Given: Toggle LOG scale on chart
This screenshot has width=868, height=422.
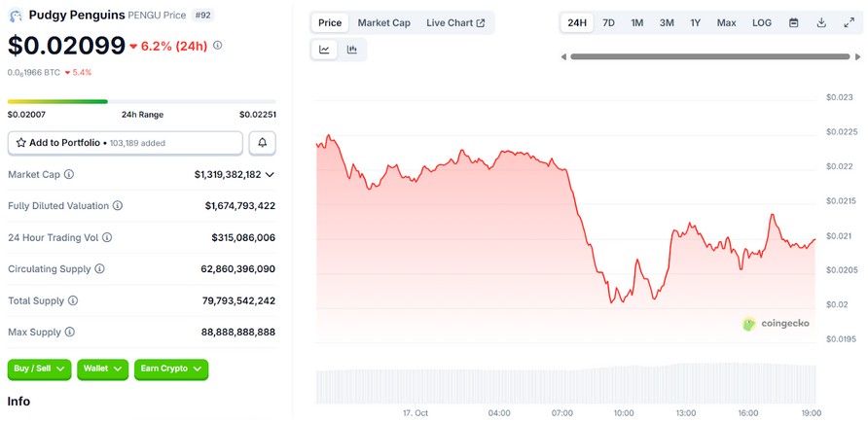Looking at the screenshot, I should (762, 22).
